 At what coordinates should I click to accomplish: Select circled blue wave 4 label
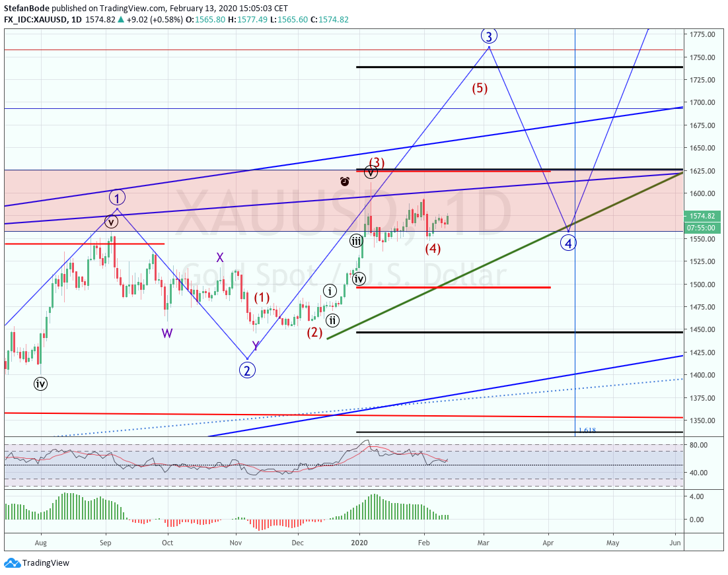[568, 243]
